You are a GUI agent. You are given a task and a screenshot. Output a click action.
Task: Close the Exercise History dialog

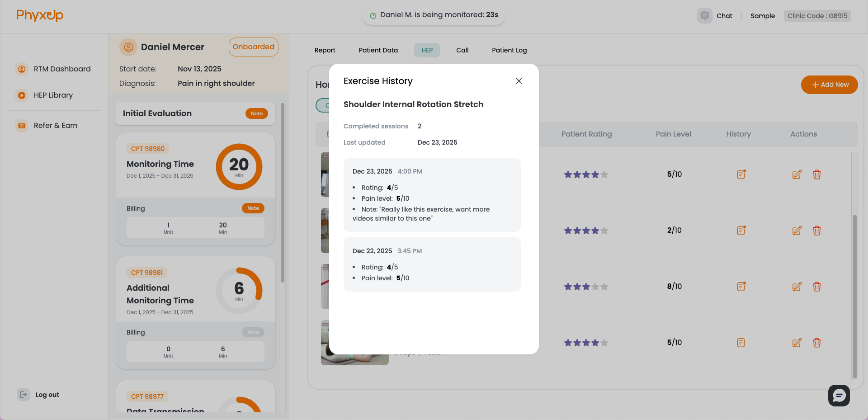coord(519,81)
